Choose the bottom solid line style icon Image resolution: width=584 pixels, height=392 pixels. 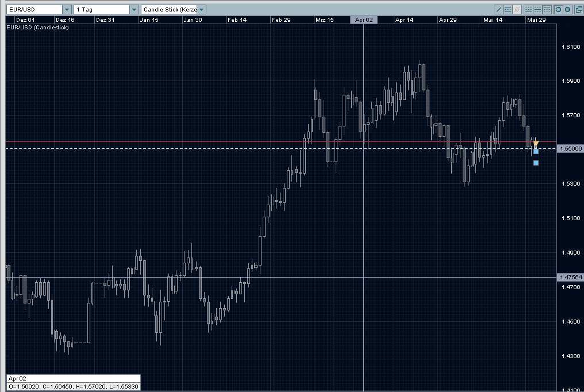click(528, 9)
